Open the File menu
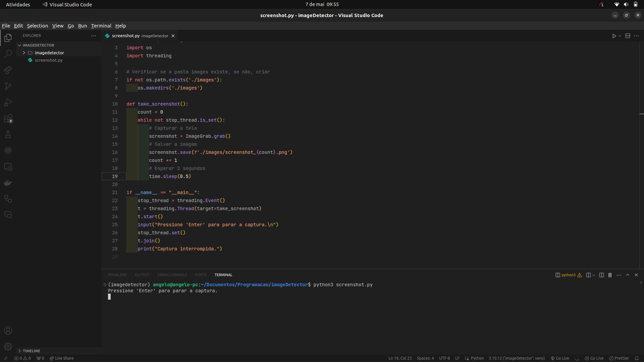644x362 pixels. coord(6,26)
